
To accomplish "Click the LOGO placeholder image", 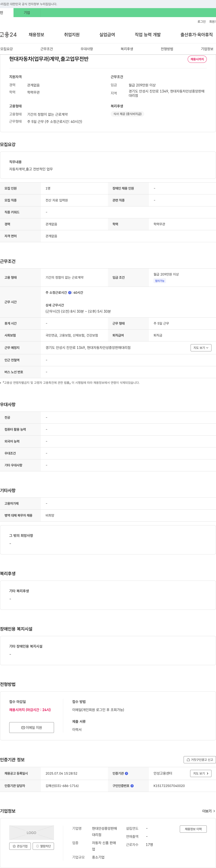I will [31, 832].
